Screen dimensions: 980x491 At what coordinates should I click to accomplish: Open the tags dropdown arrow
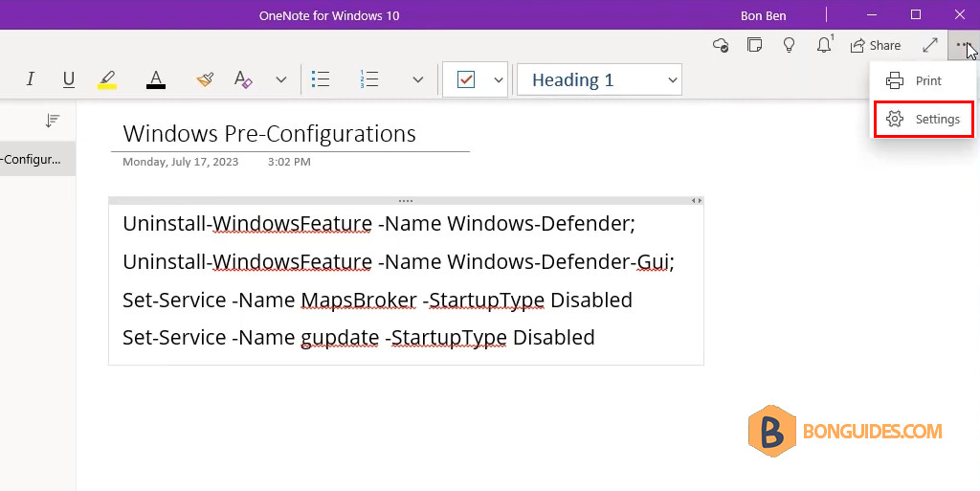498,79
